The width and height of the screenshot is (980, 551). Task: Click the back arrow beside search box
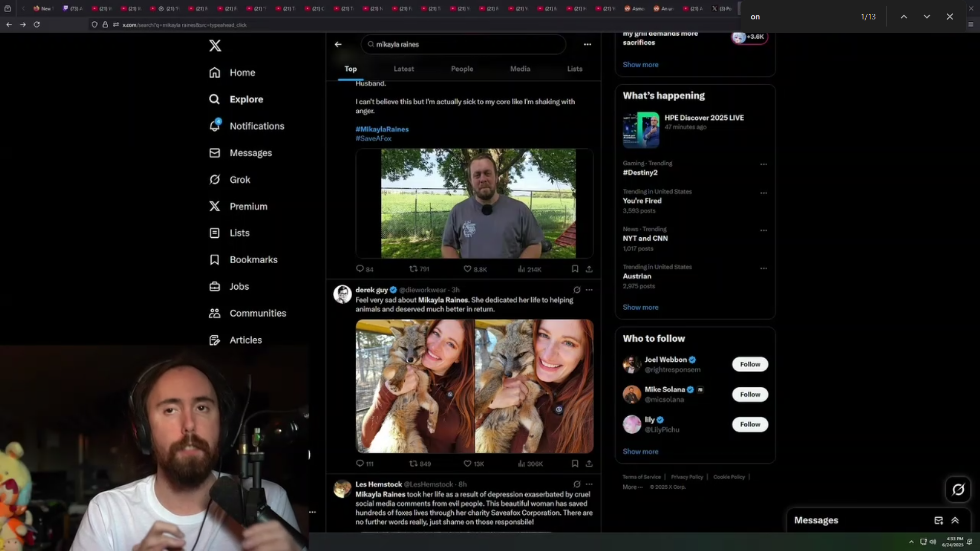tap(338, 44)
